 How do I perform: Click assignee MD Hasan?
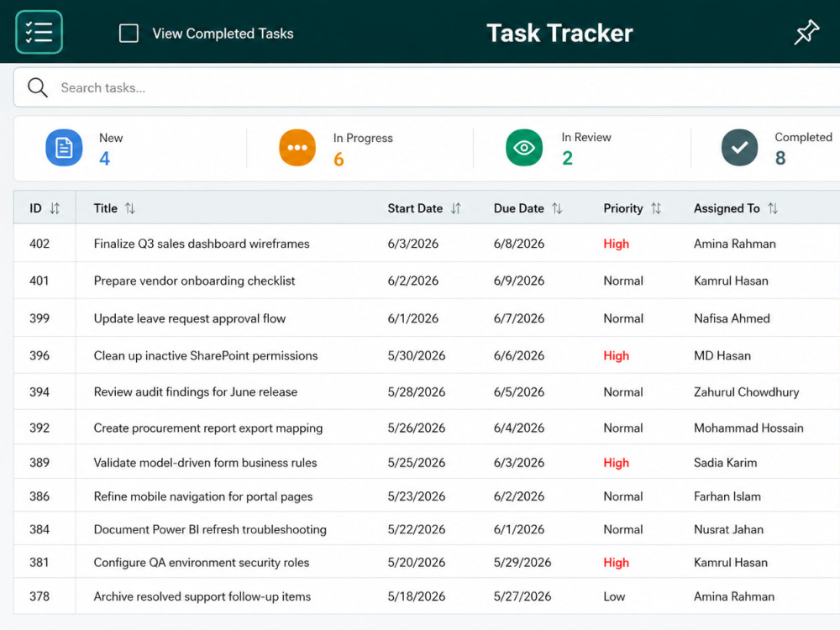(722, 355)
